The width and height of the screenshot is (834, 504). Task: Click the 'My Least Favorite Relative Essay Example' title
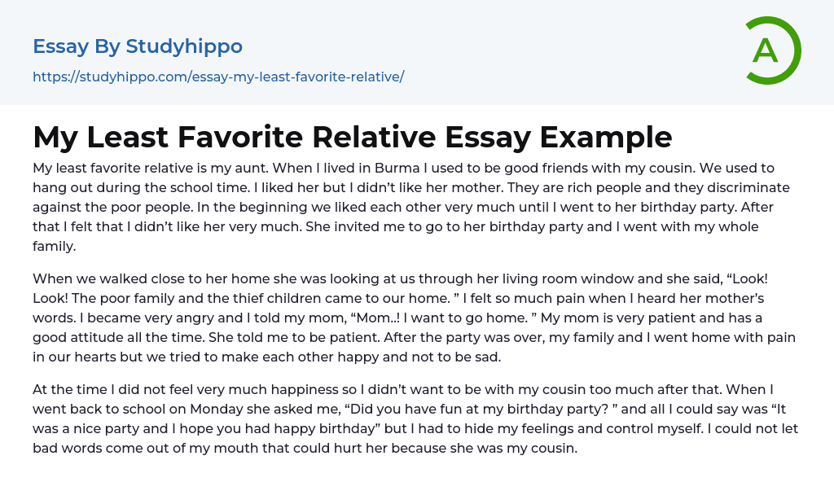pyautogui.click(x=352, y=138)
